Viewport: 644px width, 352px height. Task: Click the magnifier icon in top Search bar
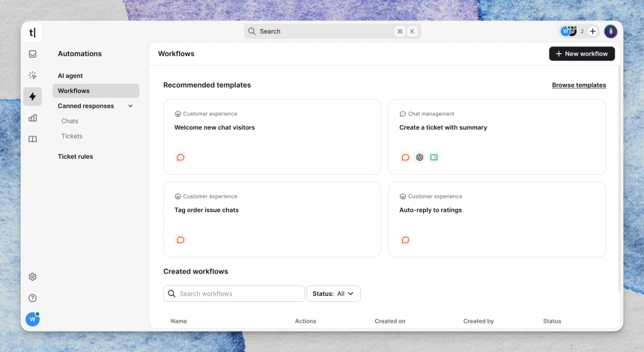click(252, 31)
